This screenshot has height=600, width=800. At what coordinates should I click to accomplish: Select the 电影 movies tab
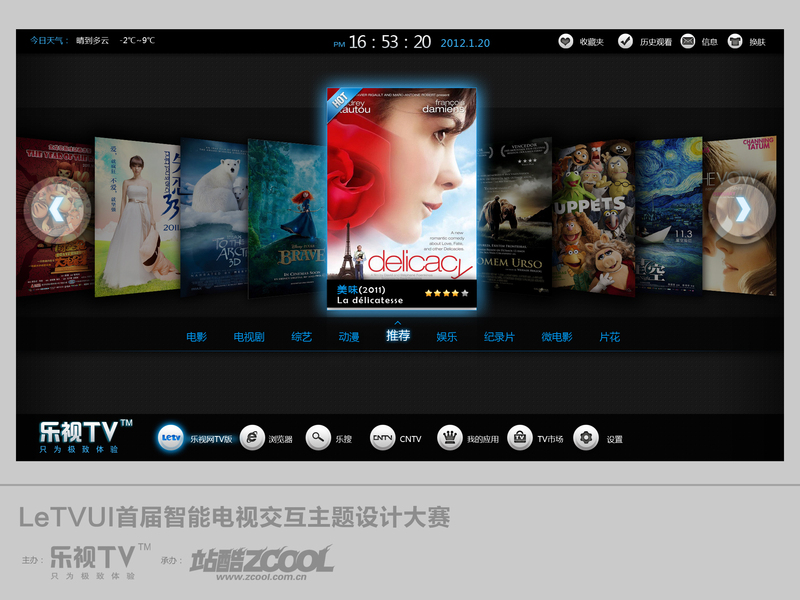(196, 337)
